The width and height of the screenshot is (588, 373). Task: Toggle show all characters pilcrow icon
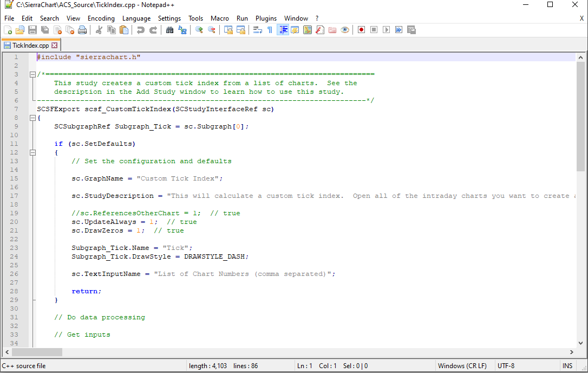pyautogui.click(x=270, y=30)
